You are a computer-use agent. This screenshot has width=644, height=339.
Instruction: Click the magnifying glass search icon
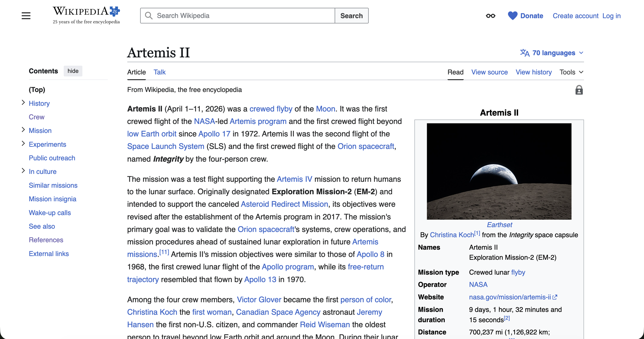[149, 16]
